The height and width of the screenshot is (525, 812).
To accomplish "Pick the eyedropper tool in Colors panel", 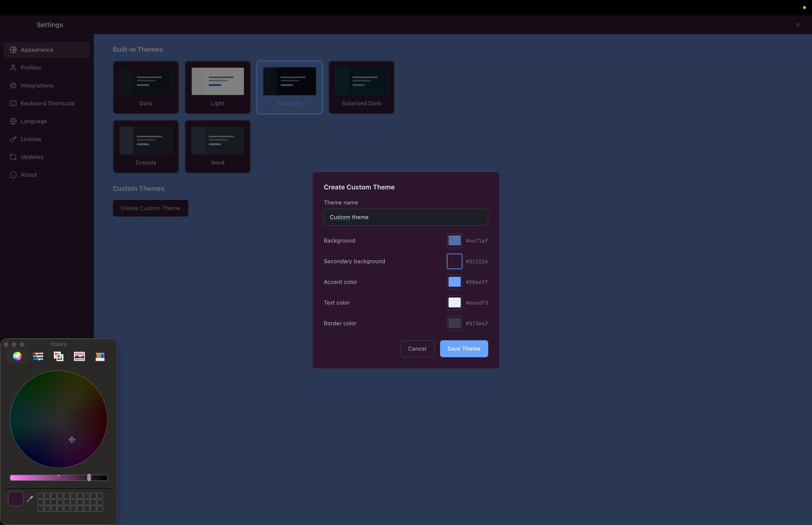I will 30,499.
